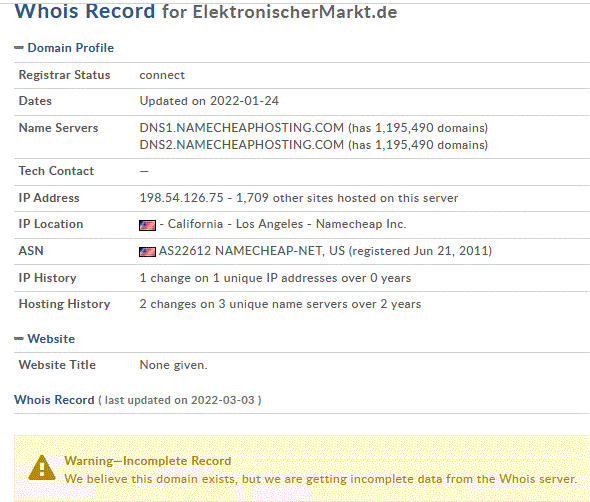Open Hosting History changes details
Image resolution: width=590 pixels, height=502 pixels.
(x=280, y=304)
